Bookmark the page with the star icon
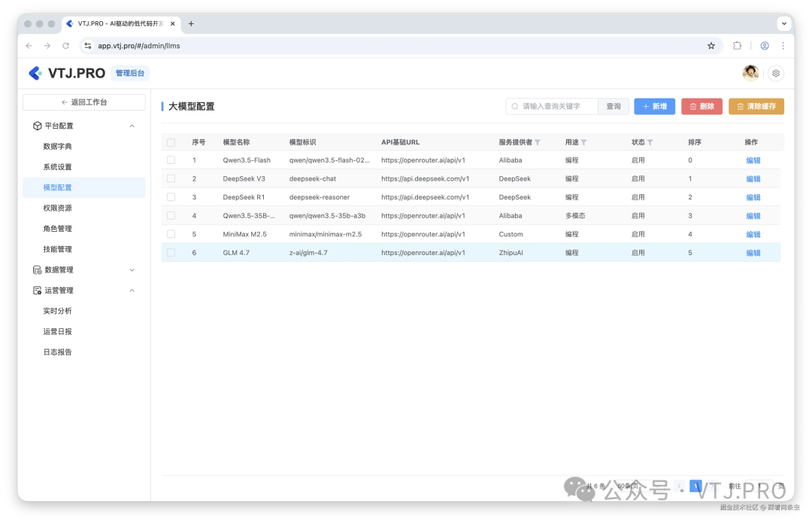The height and width of the screenshot is (523, 812). (x=711, y=46)
